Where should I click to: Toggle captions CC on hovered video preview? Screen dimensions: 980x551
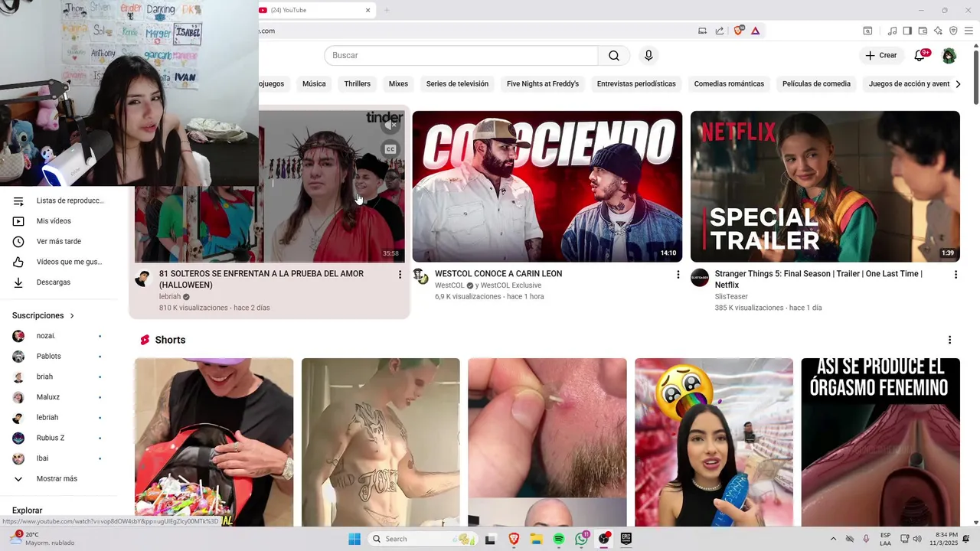tap(390, 149)
